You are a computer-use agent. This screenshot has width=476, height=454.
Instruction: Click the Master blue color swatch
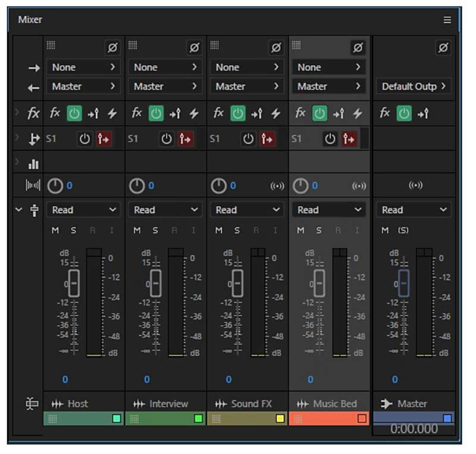(447, 418)
